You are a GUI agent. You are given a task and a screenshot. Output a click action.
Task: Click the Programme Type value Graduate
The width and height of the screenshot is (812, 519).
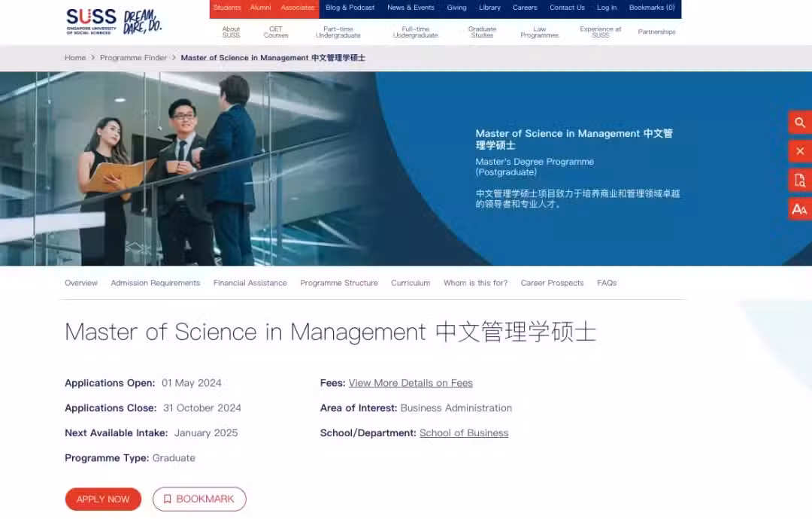click(174, 458)
